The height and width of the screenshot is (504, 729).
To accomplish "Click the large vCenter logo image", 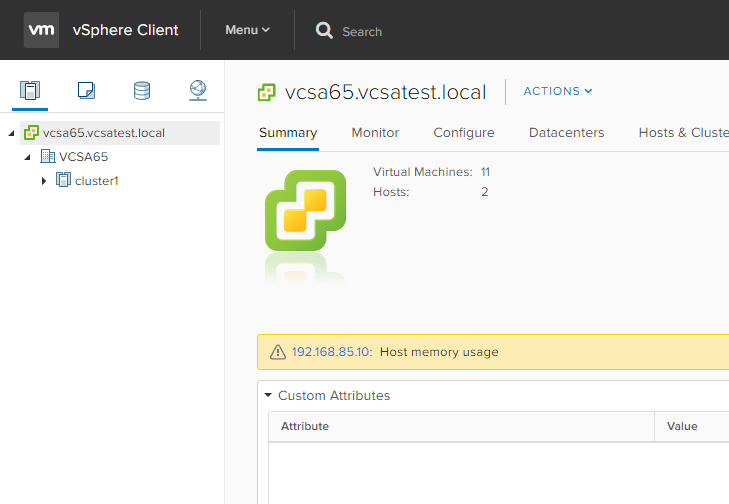I will pos(305,210).
